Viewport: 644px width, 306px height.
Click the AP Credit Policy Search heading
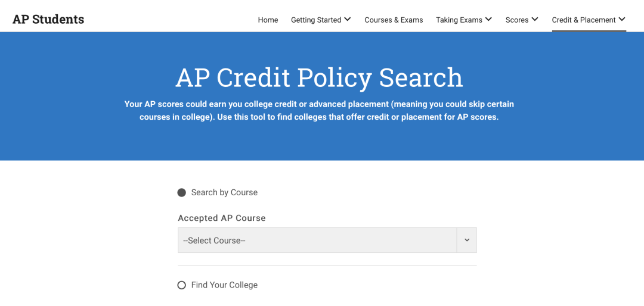click(x=320, y=77)
